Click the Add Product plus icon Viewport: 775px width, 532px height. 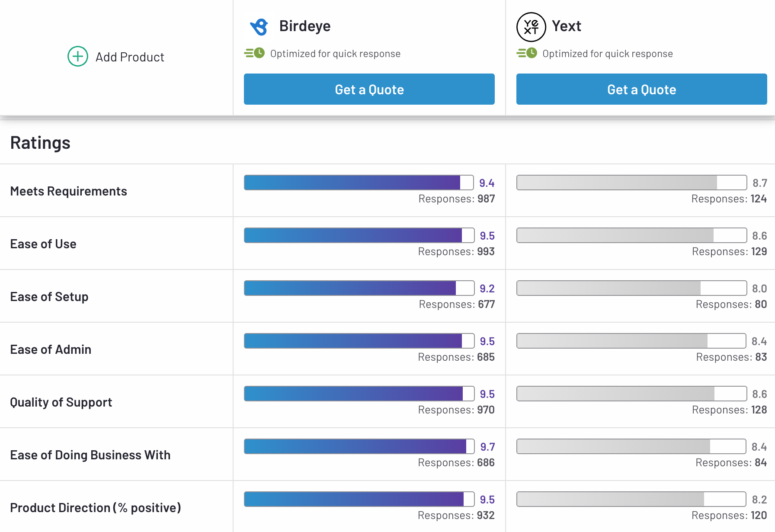(x=78, y=56)
